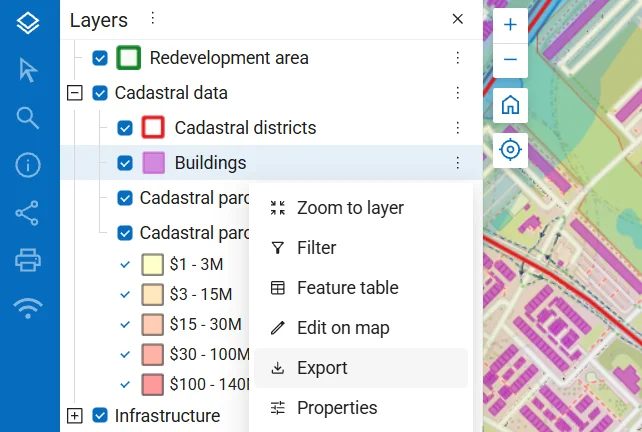Click the wifi connection icon in sidebar
Screen dimensions: 642x432
(x=28, y=308)
